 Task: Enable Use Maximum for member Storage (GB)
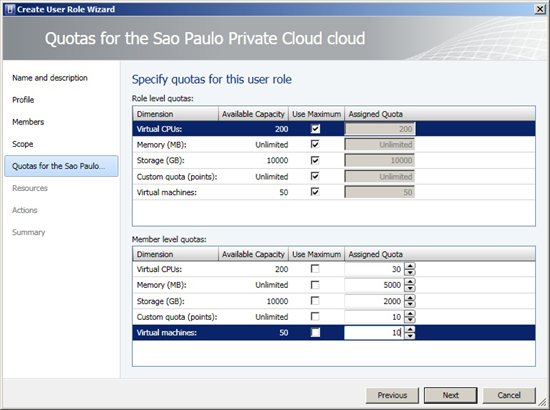[x=315, y=301]
